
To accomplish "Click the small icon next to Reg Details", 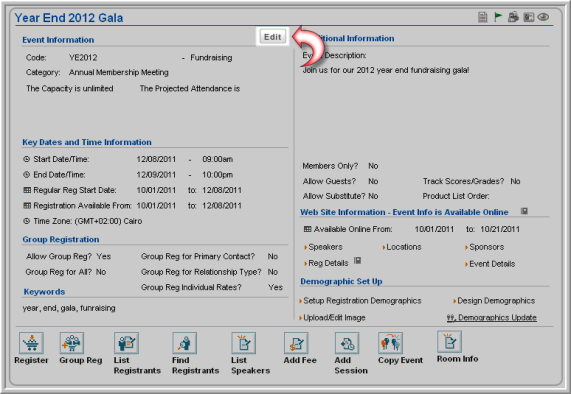I will [x=358, y=260].
